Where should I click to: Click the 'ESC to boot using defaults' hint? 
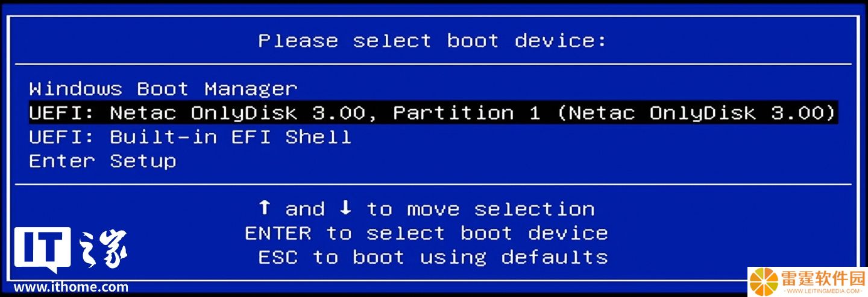433,257
